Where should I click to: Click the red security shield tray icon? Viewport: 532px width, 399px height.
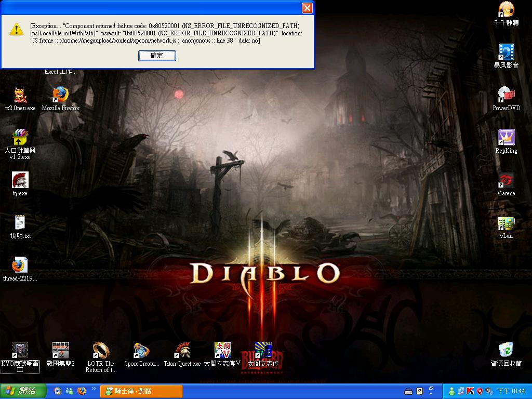[x=480, y=391]
